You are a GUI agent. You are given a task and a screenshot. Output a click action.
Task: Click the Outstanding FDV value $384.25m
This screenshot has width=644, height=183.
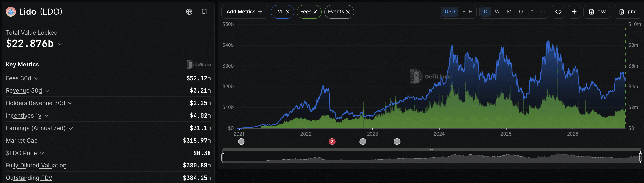197,178
